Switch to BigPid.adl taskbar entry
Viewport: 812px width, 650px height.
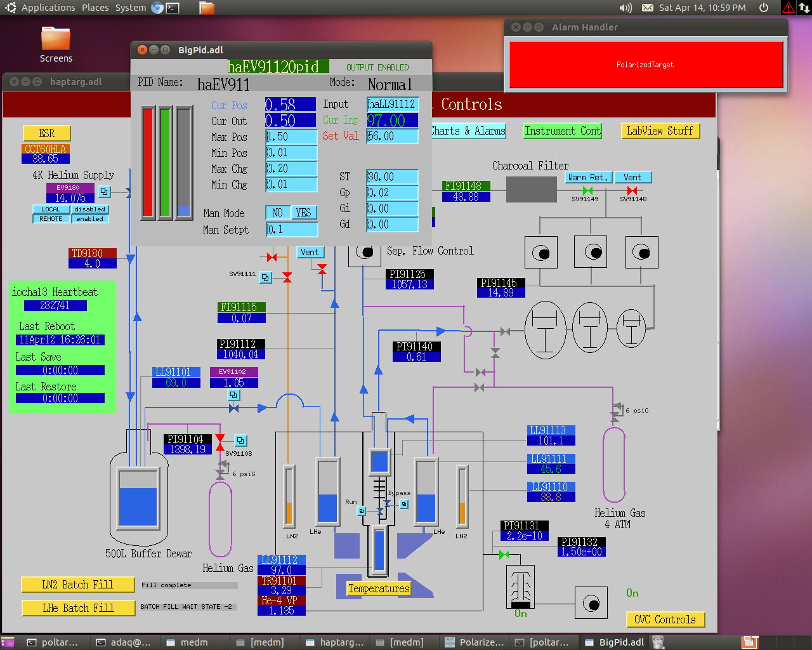point(614,642)
